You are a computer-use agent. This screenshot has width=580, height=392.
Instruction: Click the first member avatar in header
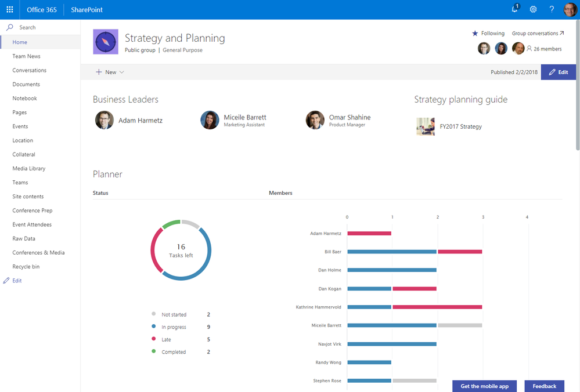pos(484,48)
